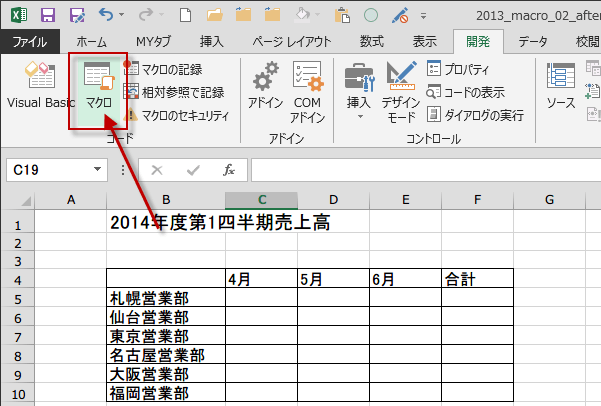Open マクロのセキュリティ settings
The image size is (601, 406).
point(177,115)
